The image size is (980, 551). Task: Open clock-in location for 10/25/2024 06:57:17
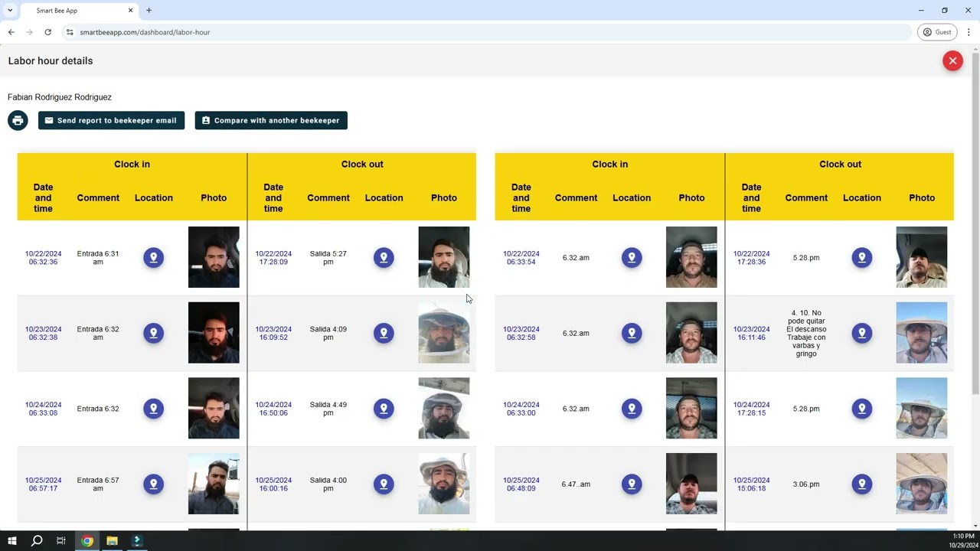pyautogui.click(x=153, y=484)
